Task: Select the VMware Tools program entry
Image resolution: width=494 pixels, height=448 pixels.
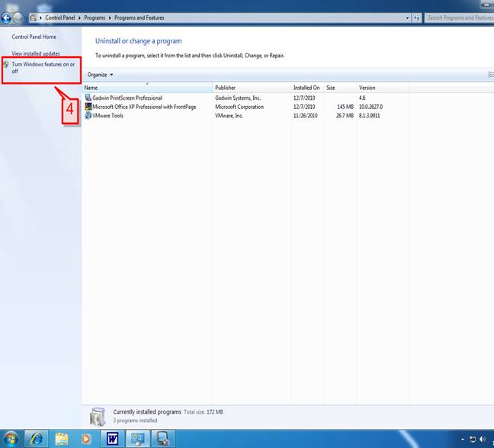Action: [x=245, y=116]
